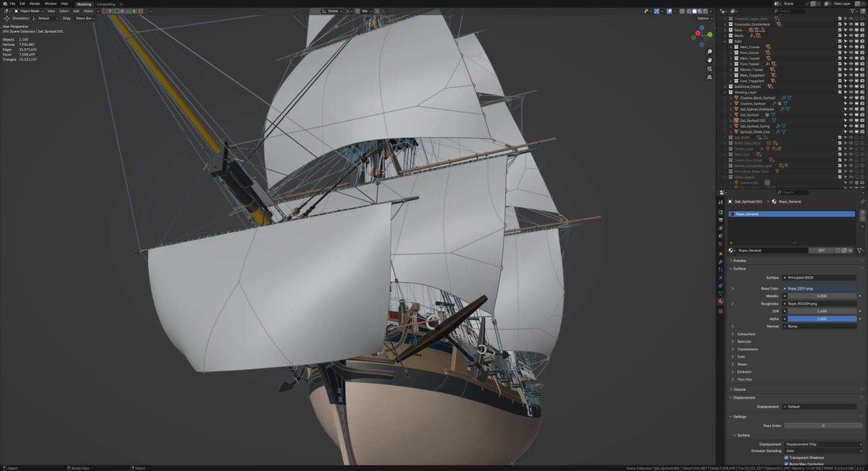Open the Blender logo menu
The width and height of the screenshot is (868, 471).
(4, 4)
